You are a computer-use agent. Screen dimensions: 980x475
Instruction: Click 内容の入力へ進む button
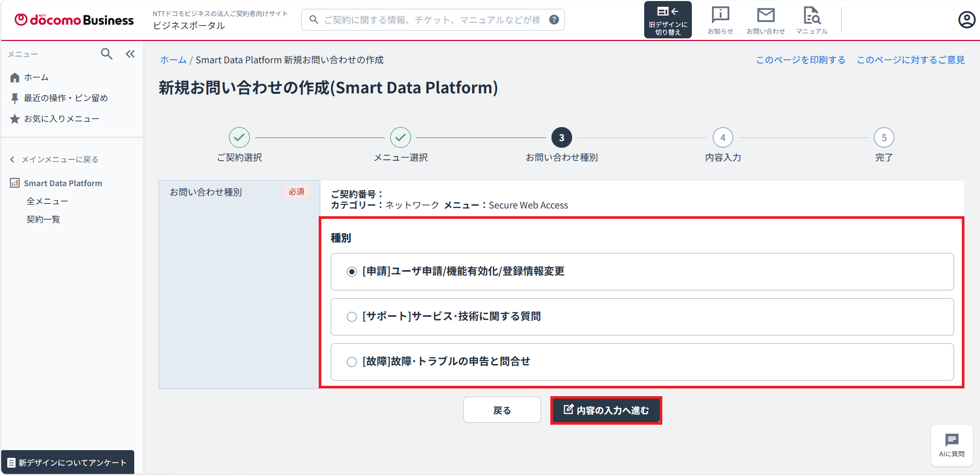[606, 410]
